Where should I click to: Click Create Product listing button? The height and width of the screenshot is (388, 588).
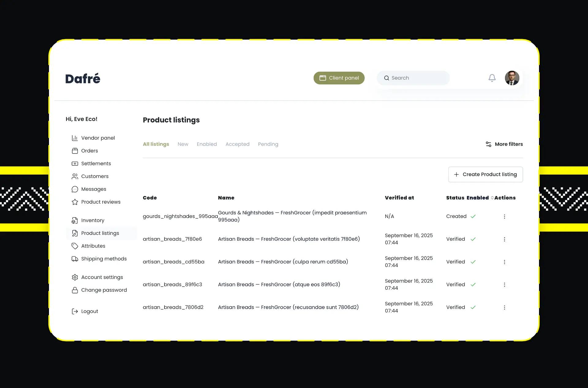pyautogui.click(x=485, y=175)
